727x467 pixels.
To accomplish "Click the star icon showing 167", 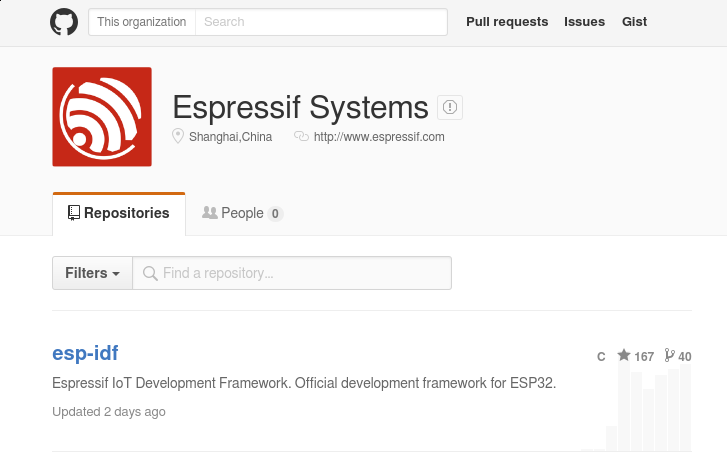I will (x=624, y=356).
